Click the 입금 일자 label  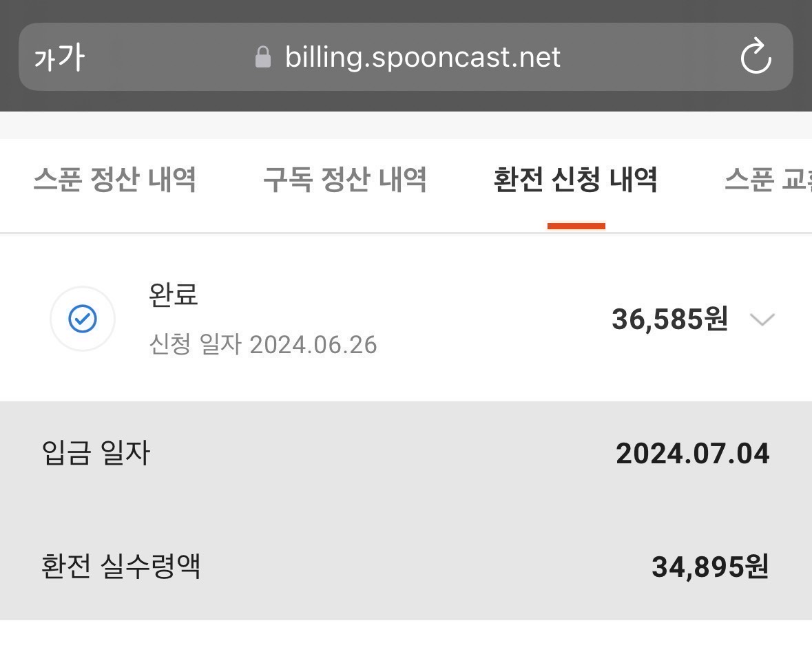[x=96, y=454]
